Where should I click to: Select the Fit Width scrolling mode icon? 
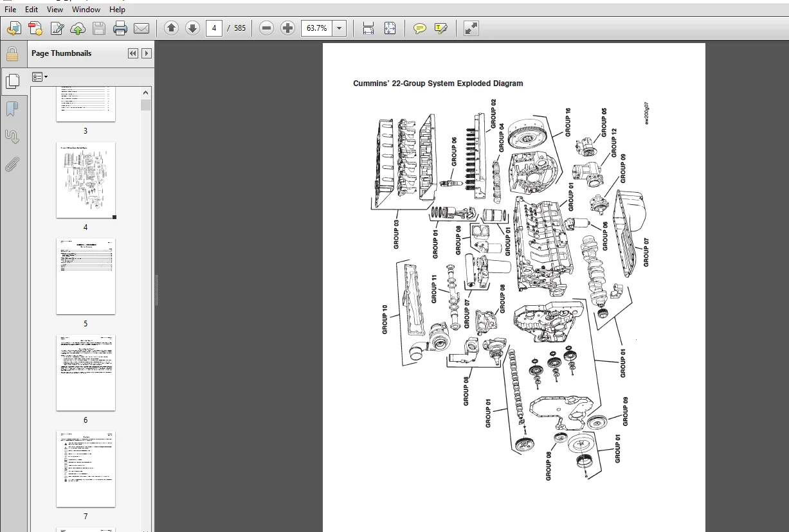click(x=368, y=28)
